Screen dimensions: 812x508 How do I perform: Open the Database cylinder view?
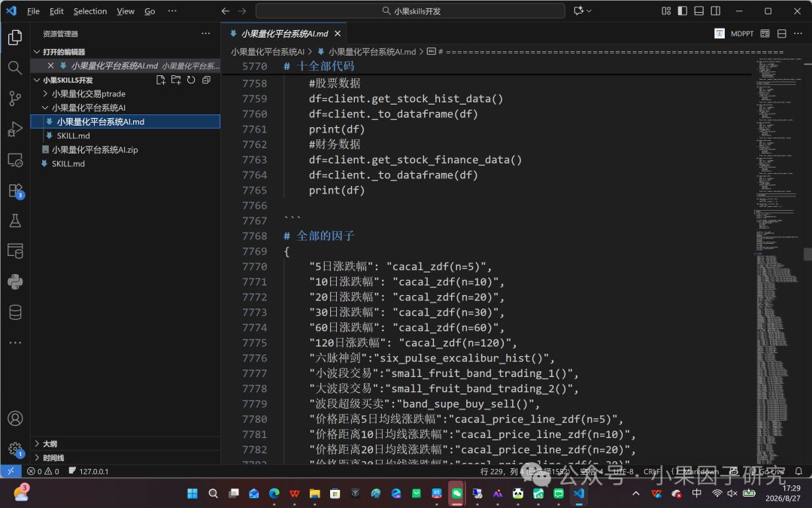click(x=15, y=312)
